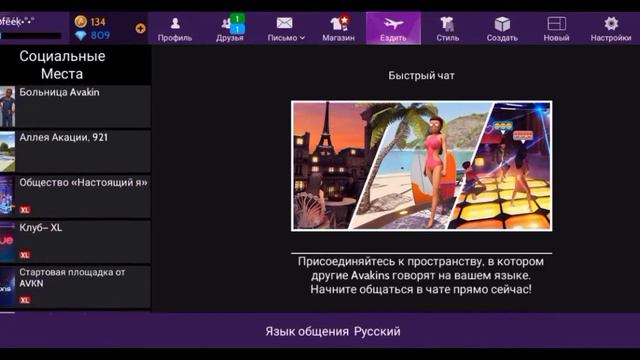The height and width of the screenshot is (360, 640).
Task: Open the Магазин shop icon
Action: tap(338, 29)
